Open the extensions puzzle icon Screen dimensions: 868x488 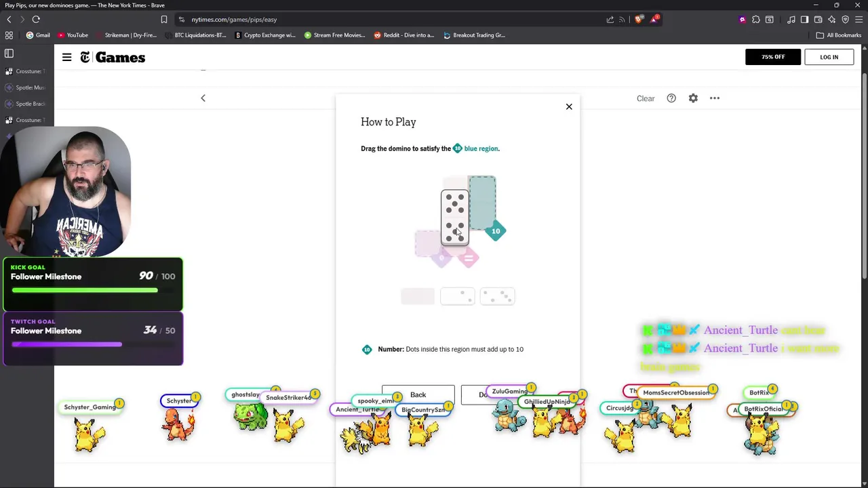tap(756, 20)
